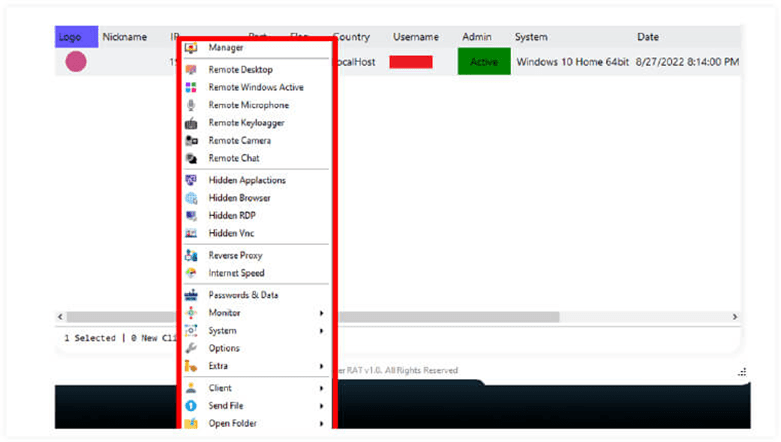
Task: Click the green Active admin cell
Action: (x=483, y=62)
